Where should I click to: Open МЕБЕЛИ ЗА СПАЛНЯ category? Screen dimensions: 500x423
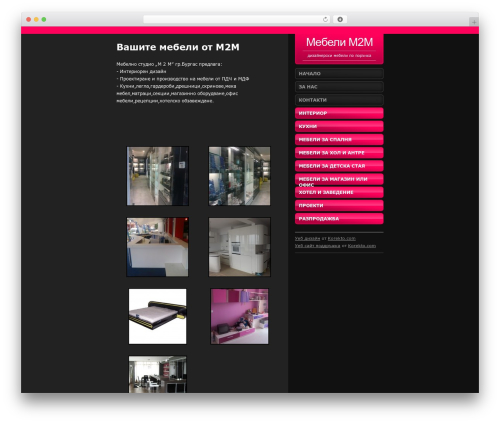tap(339, 140)
